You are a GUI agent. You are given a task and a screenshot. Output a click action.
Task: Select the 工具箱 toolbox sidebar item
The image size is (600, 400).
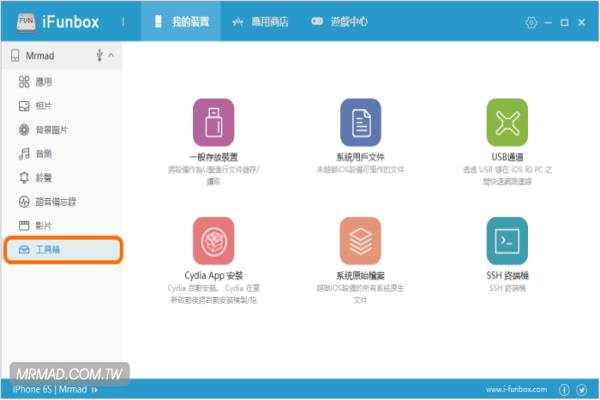(64, 250)
